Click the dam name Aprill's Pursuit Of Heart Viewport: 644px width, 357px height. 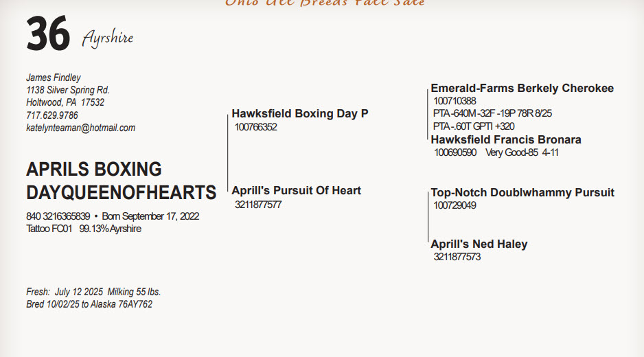[296, 190]
